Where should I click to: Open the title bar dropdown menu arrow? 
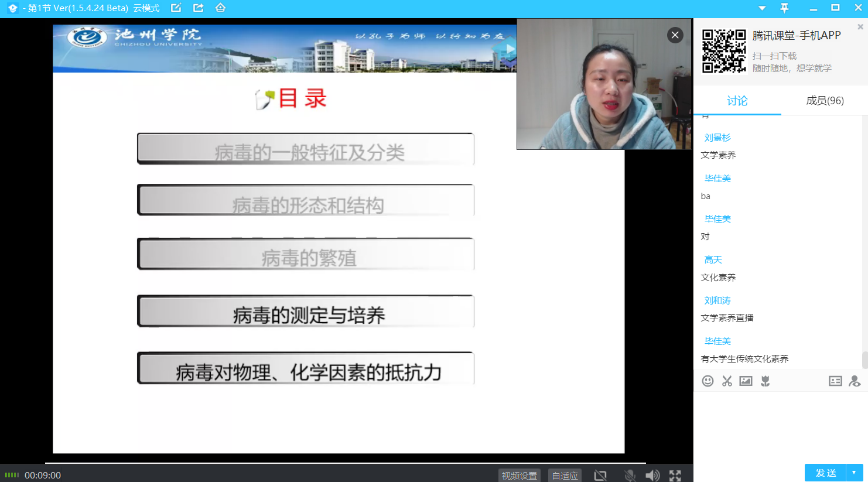(x=762, y=8)
